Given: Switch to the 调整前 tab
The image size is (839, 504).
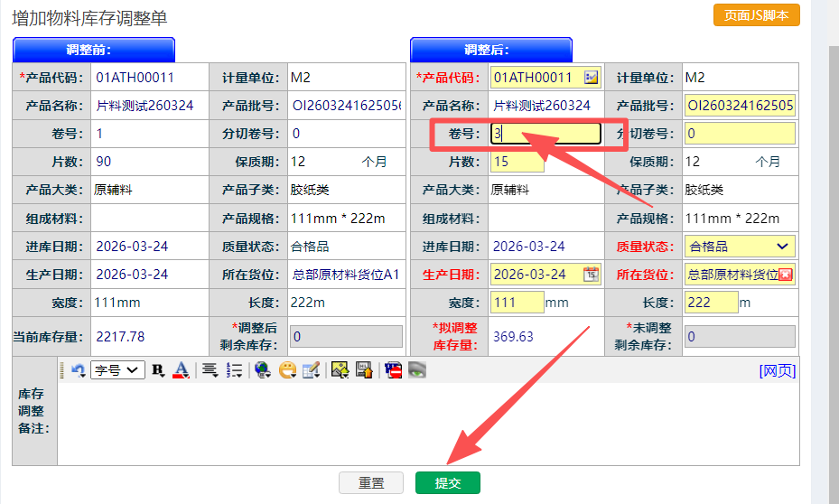Looking at the screenshot, I should pos(94,50).
